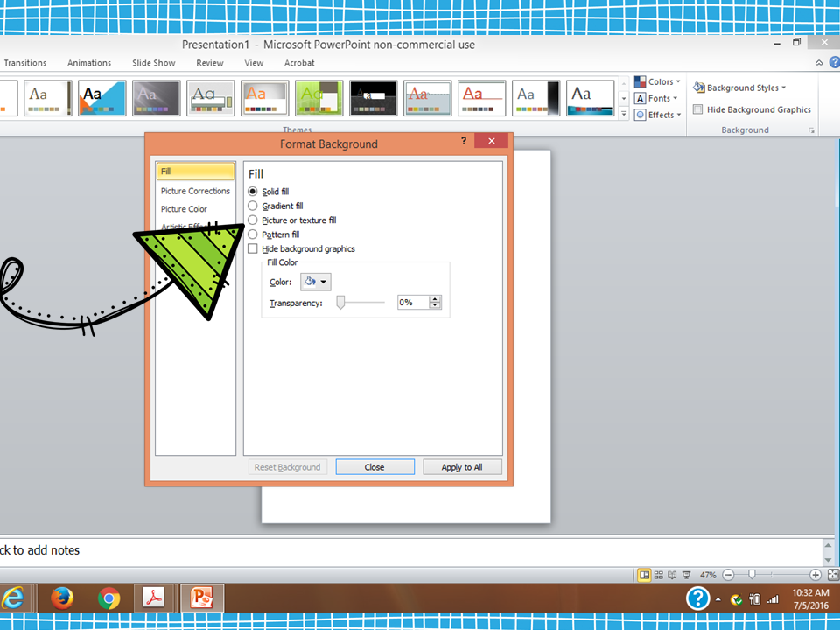Open Internet Explorer from the taskbar

pyautogui.click(x=13, y=598)
